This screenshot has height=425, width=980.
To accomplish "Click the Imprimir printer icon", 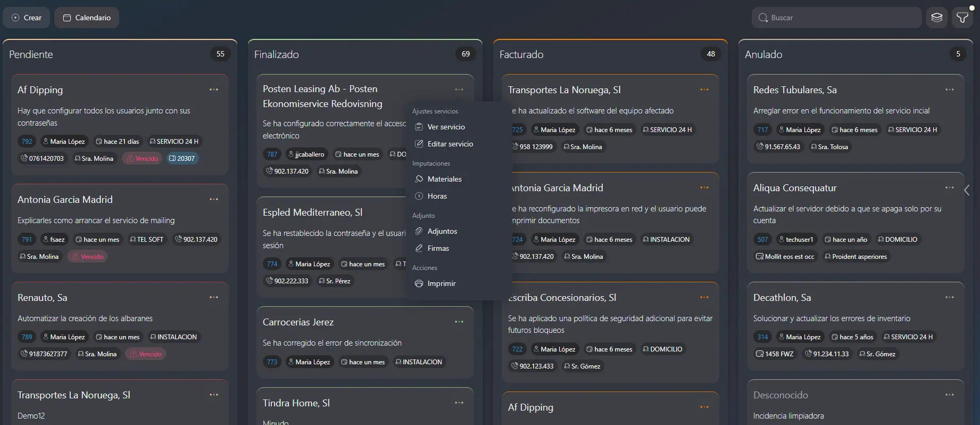I will click(419, 283).
